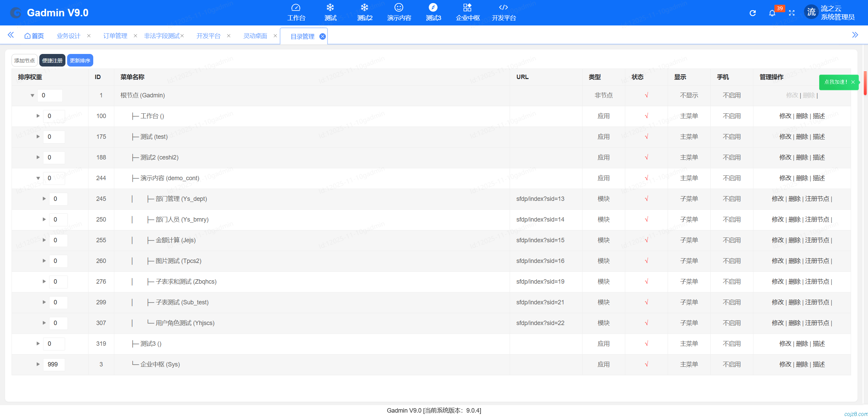Click sort weight field for 企业中枢

[x=54, y=364]
